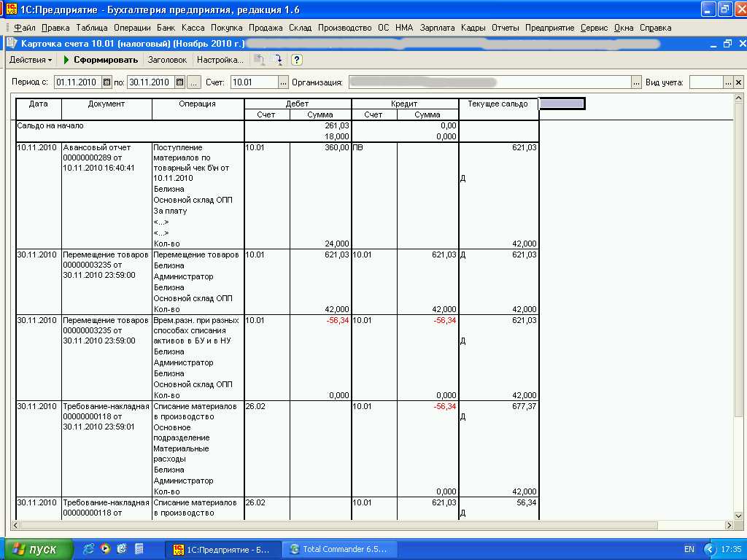Image resolution: width=747 pixels, height=560 pixels.
Task: Open the Операции menu
Action: pyautogui.click(x=132, y=28)
